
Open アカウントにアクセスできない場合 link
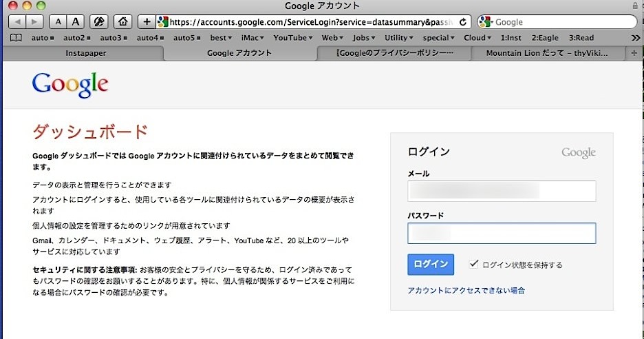click(x=466, y=291)
